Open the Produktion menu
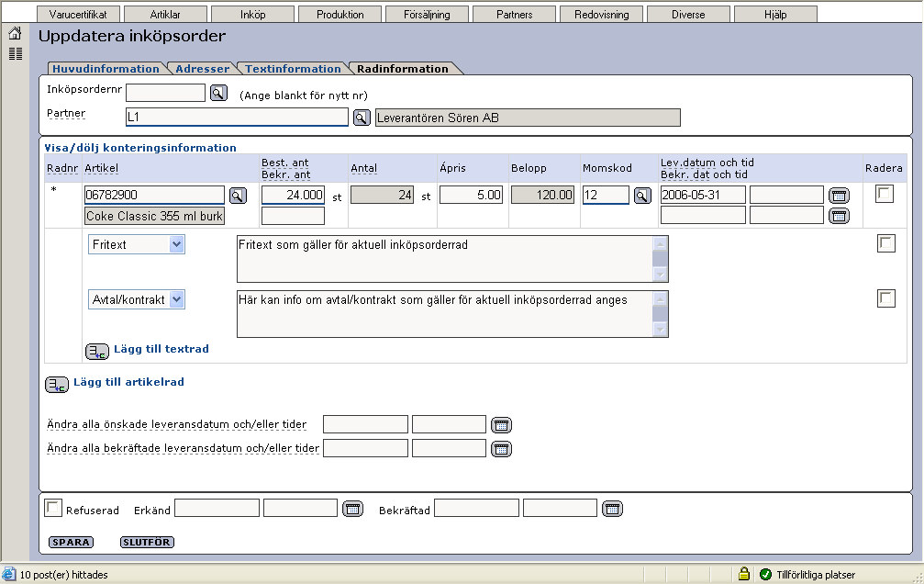This screenshot has height=584, width=924. click(340, 14)
